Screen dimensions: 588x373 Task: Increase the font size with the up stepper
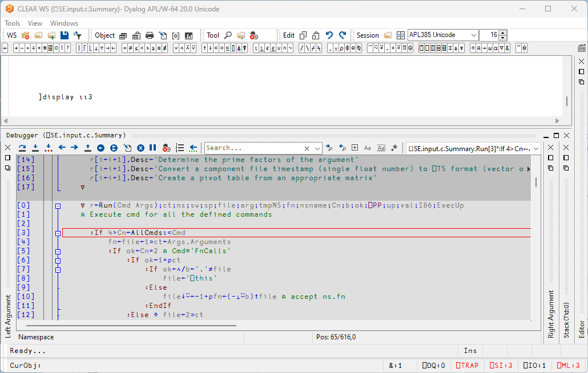click(x=502, y=33)
